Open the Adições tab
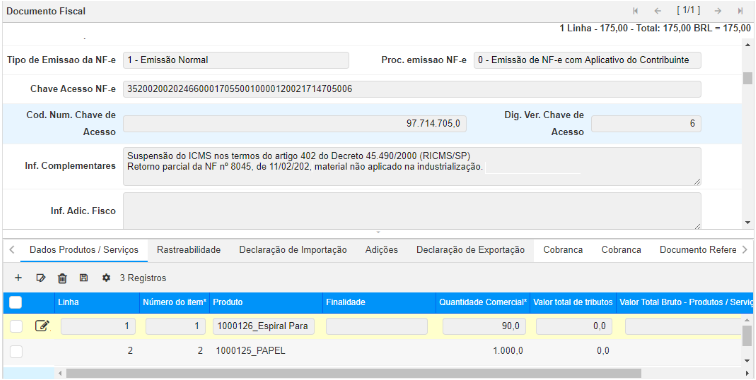756x380 pixels. 381,250
